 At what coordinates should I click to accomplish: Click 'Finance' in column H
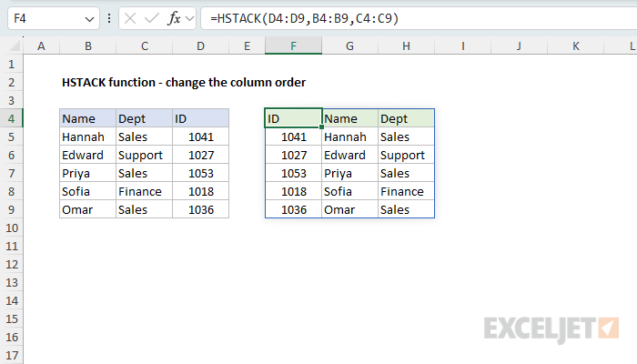click(406, 191)
